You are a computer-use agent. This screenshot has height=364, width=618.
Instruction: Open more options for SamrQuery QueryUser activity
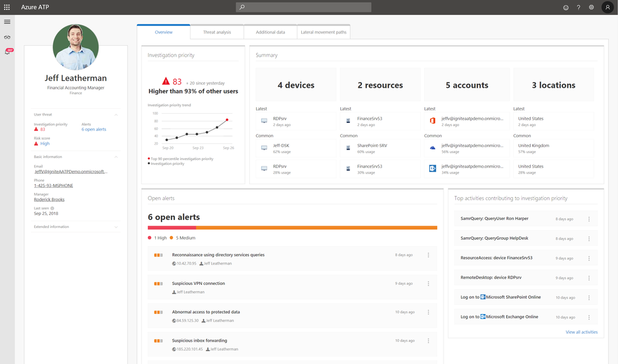tap(589, 219)
